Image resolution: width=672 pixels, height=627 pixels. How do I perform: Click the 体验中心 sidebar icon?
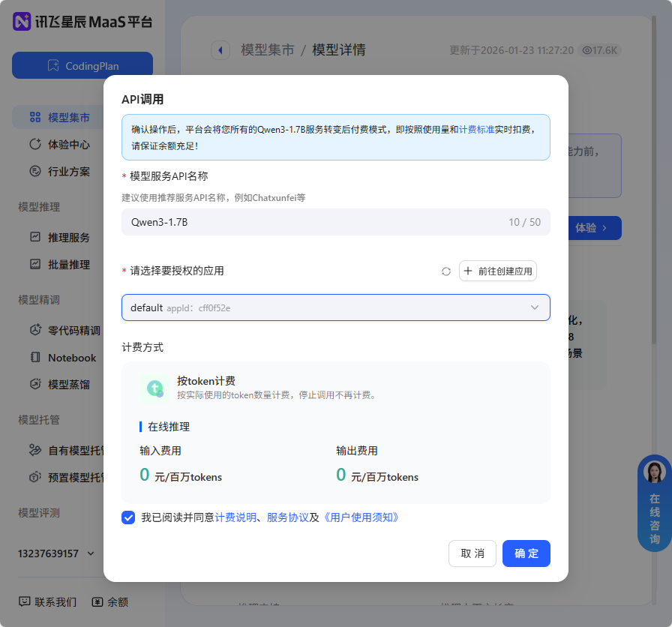pos(34,144)
